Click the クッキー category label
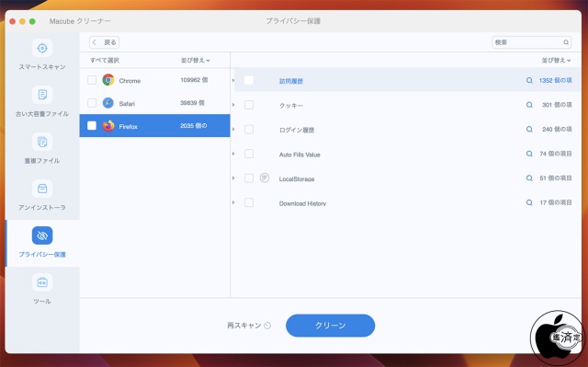The height and width of the screenshot is (367, 588). click(291, 106)
